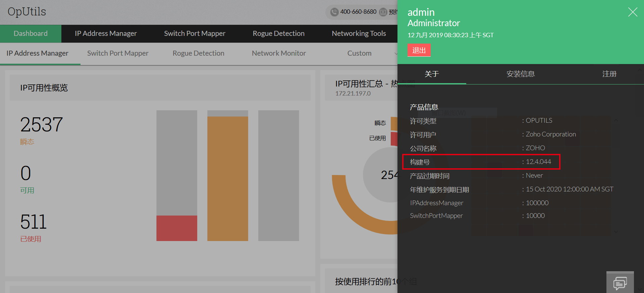Screen dimensions: 644x293
Task: Click the 0 available IP count
Action: [26, 173]
